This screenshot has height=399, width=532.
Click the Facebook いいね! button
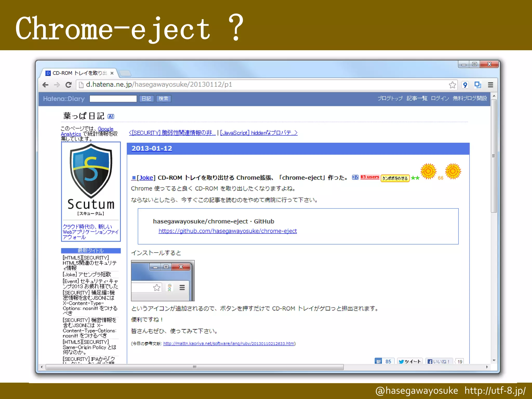coord(439,361)
